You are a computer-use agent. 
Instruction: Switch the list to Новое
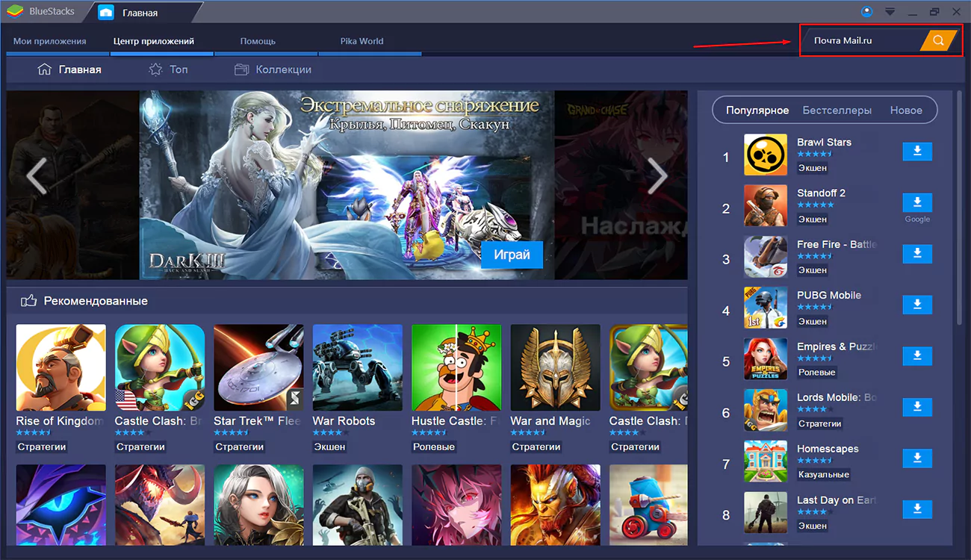coord(906,110)
